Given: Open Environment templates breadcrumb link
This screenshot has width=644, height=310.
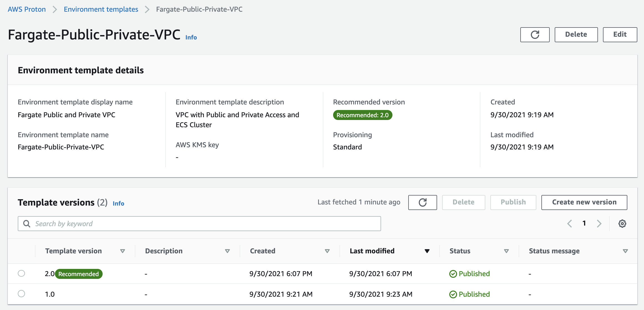Looking at the screenshot, I should (x=101, y=9).
